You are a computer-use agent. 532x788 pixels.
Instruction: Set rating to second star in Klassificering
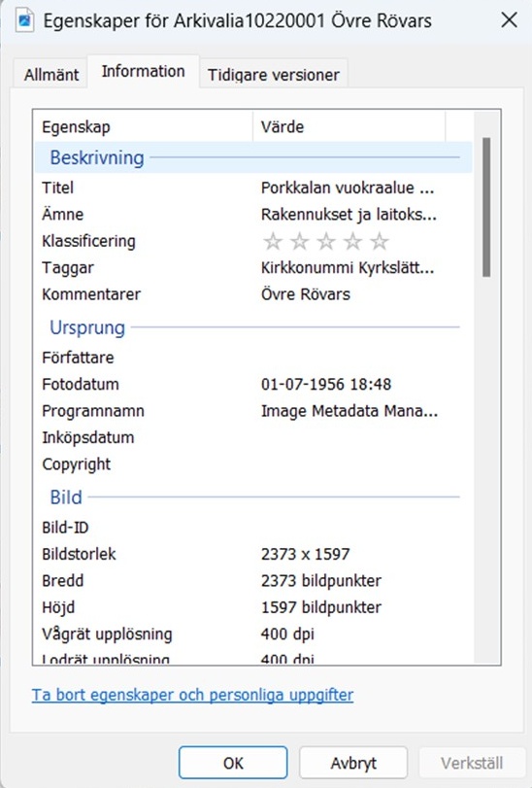point(300,241)
